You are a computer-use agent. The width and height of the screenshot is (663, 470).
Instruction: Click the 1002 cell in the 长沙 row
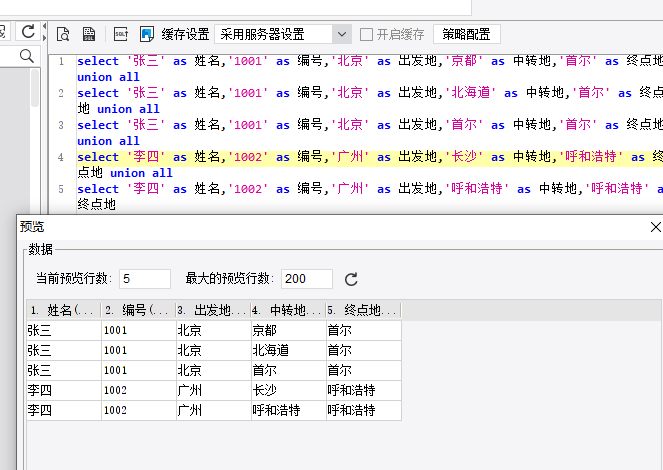139,390
